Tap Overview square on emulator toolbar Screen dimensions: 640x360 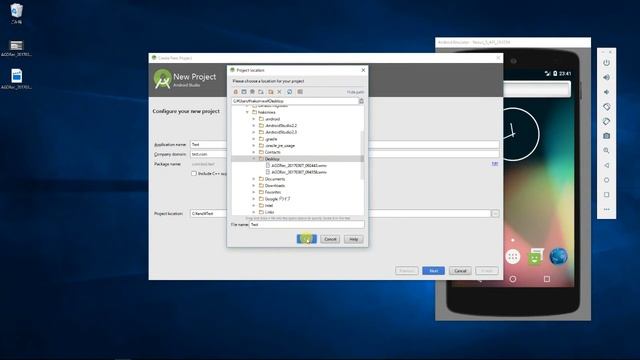tap(607, 195)
